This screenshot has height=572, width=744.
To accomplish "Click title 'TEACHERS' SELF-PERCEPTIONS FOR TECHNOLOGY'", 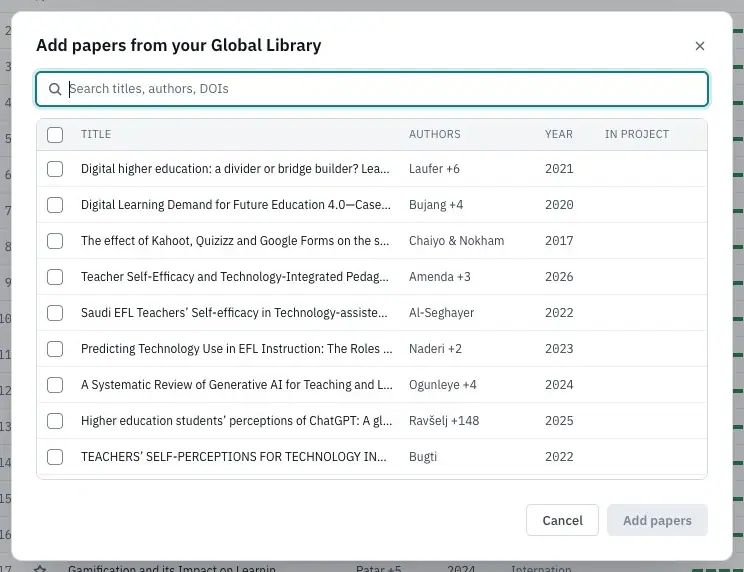I will [x=233, y=457].
